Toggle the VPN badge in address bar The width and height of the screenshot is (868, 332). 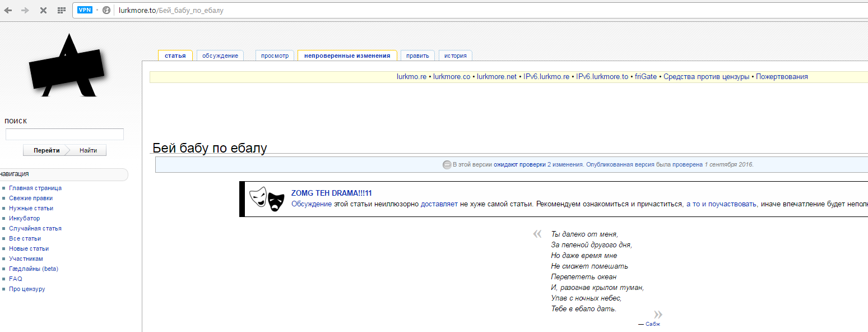[x=85, y=10]
